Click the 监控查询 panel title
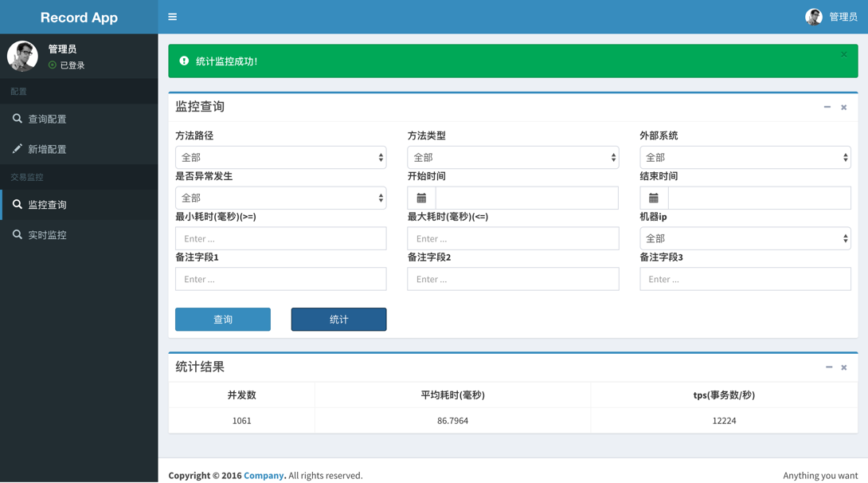Image resolution: width=868 pixels, height=483 pixels. pos(200,106)
